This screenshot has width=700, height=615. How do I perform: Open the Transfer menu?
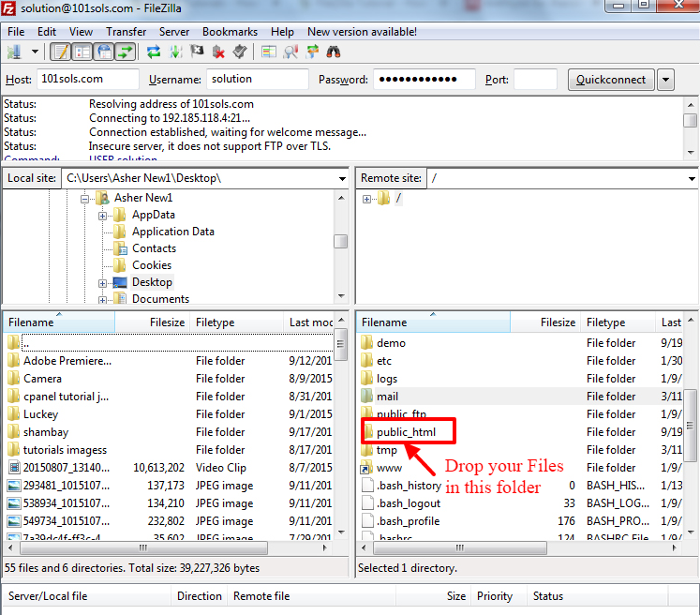pyautogui.click(x=126, y=31)
